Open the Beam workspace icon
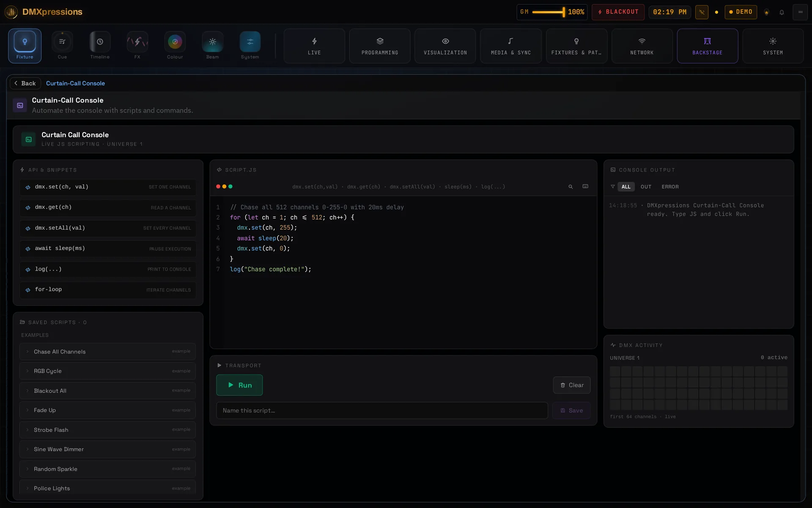Screen dimensions: 812x508 pyautogui.click(x=212, y=46)
